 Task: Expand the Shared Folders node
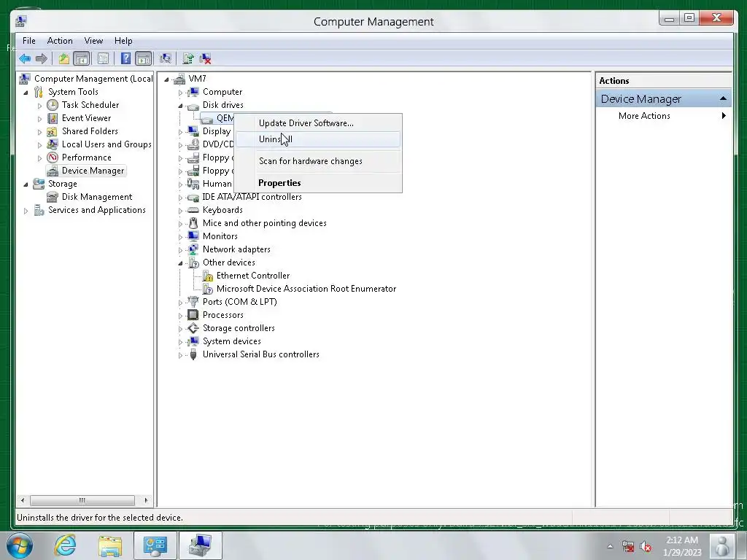point(39,131)
